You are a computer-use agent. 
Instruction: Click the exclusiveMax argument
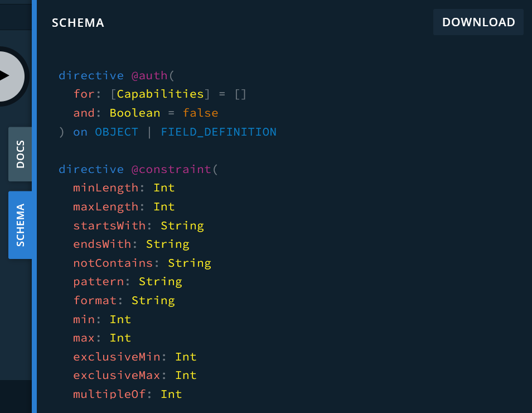point(117,375)
